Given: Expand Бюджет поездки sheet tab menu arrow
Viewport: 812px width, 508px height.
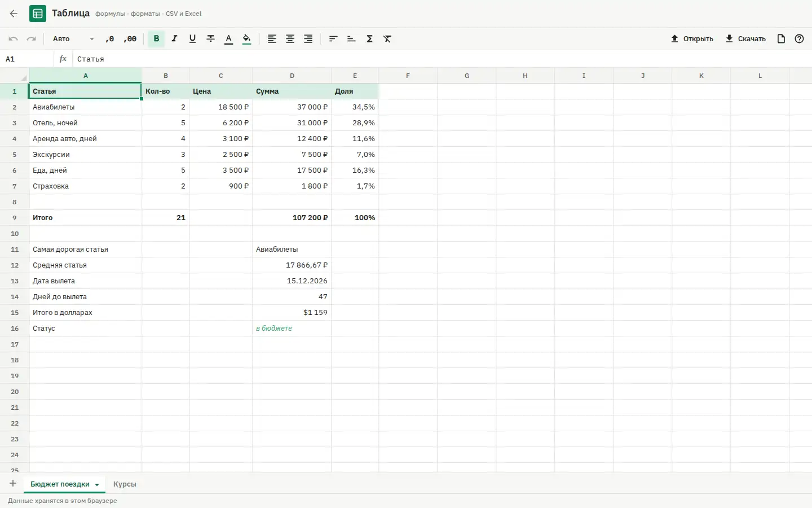Looking at the screenshot, I should pyautogui.click(x=97, y=485).
